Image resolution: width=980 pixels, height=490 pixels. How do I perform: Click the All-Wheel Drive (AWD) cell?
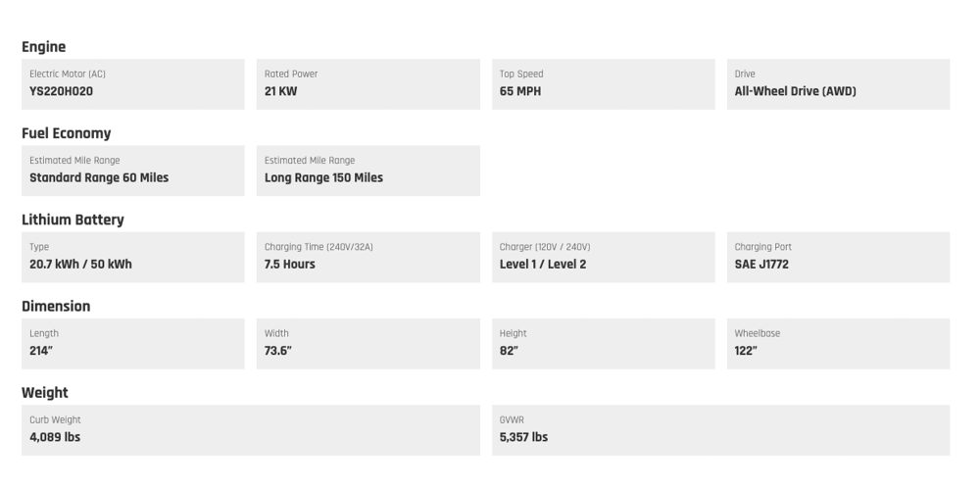[x=838, y=84]
